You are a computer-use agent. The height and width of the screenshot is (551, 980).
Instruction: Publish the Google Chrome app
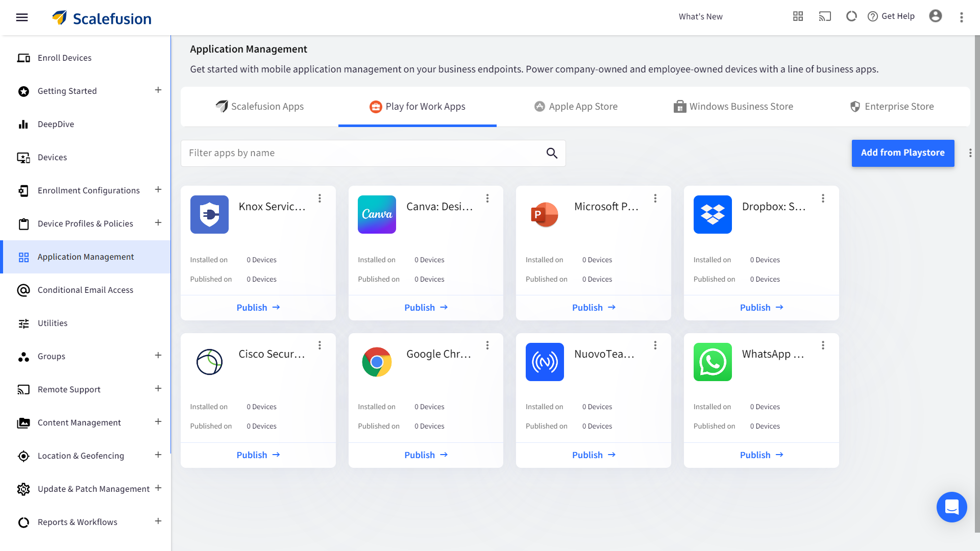point(426,455)
